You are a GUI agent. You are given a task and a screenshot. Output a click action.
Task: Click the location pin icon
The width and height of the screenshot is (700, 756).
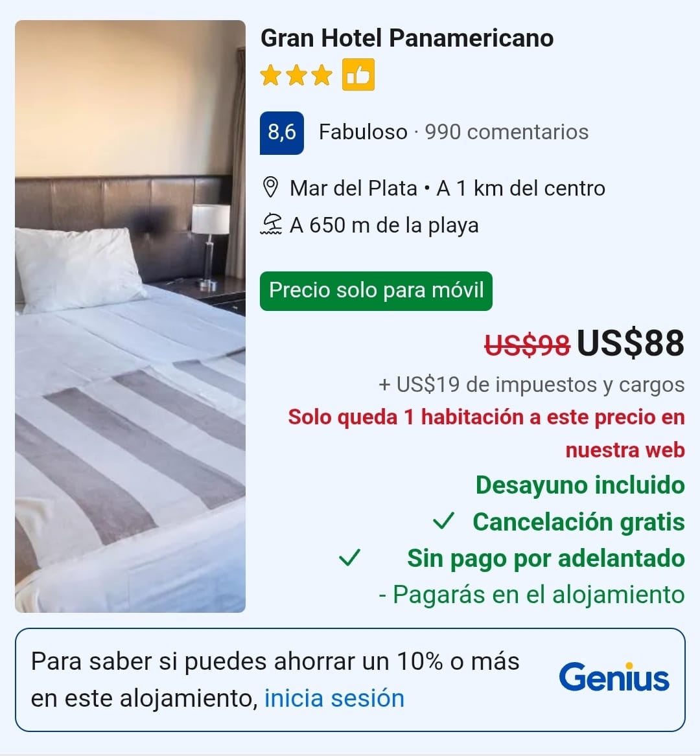point(271,188)
